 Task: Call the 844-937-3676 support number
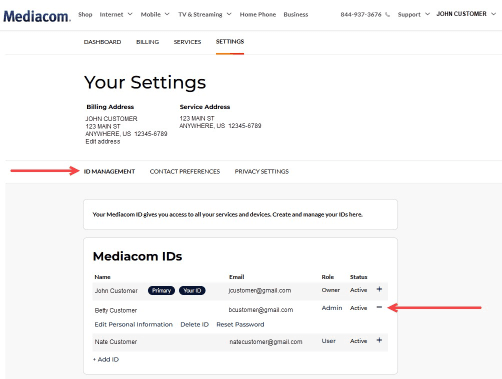pos(361,14)
